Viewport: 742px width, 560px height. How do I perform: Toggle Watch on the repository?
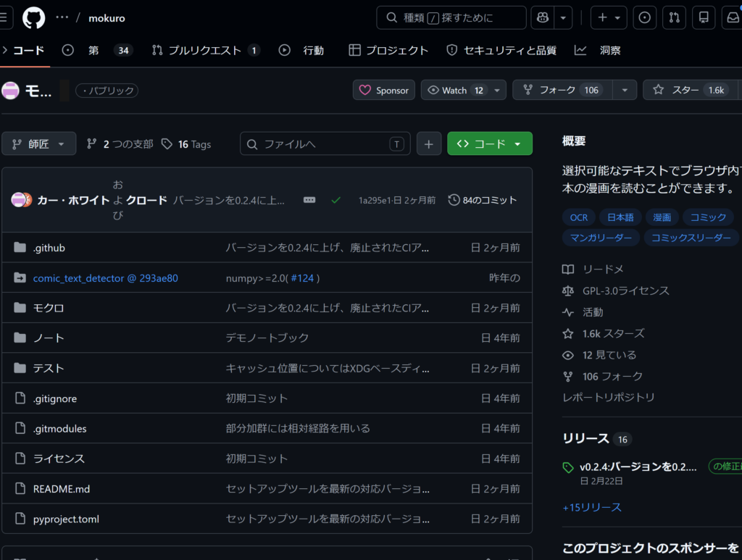(456, 90)
